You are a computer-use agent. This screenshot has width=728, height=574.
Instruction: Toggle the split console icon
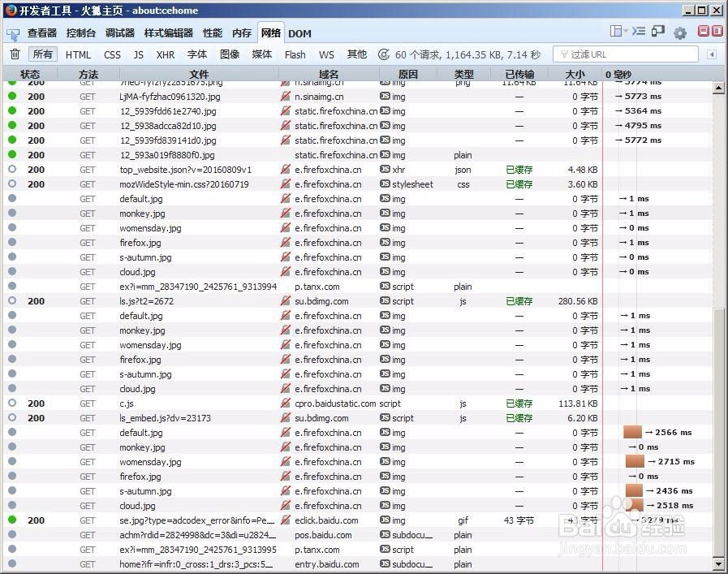[640, 30]
